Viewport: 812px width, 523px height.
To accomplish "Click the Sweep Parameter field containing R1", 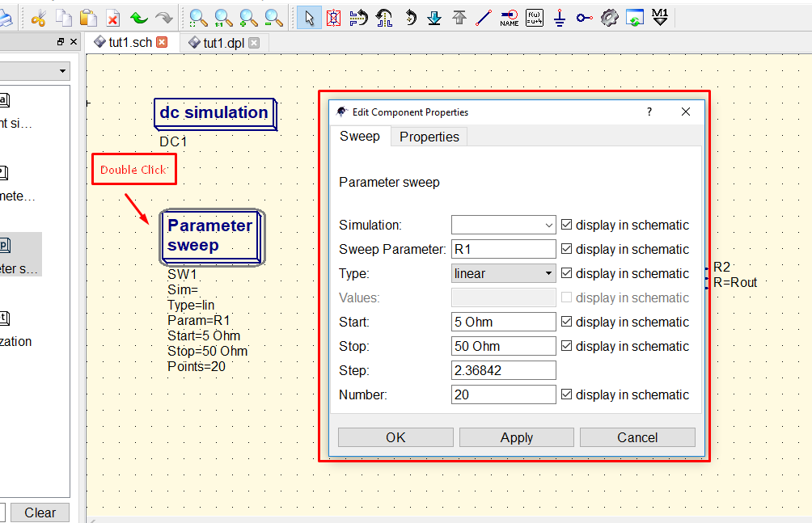I will coord(503,249).
